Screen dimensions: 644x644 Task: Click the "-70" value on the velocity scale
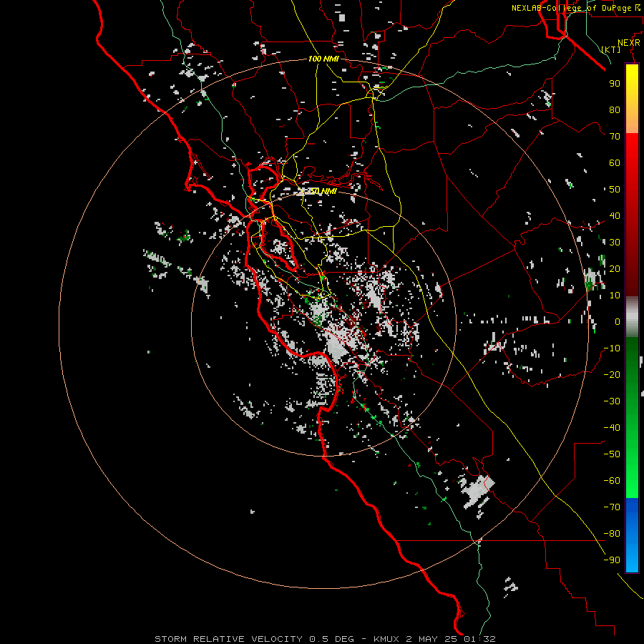tap(612, 507)
